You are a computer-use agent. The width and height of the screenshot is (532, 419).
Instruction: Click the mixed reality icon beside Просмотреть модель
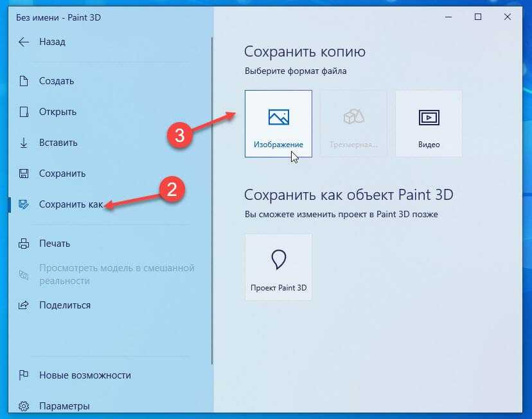[x=24, y=274]
